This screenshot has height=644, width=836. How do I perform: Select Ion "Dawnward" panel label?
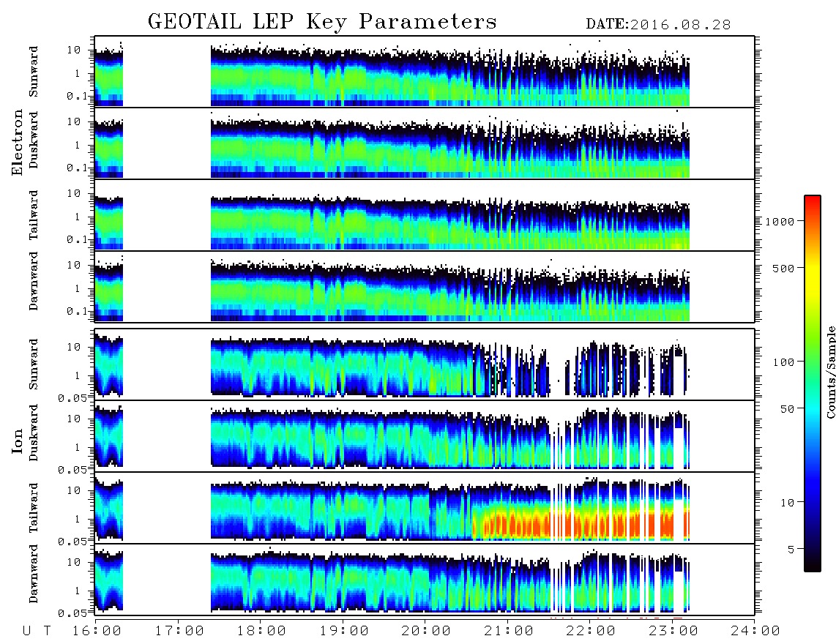click(34, 574)
